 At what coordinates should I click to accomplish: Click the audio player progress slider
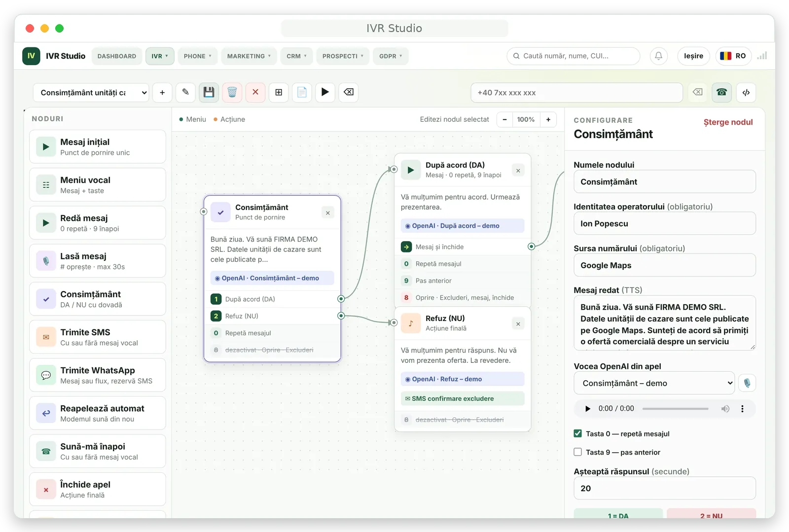click(x=675, y=409)
